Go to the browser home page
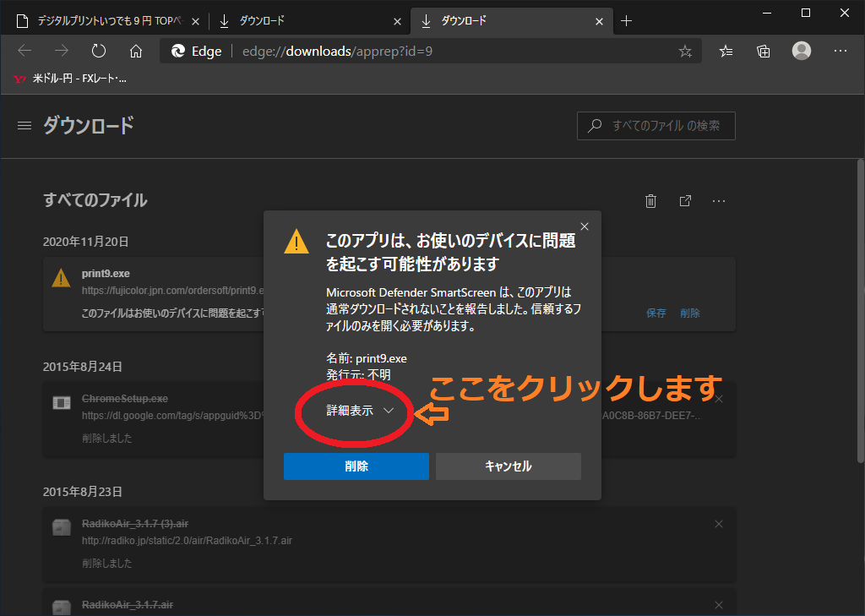Screen dimensions: 865x616 (x=135, y=52)
